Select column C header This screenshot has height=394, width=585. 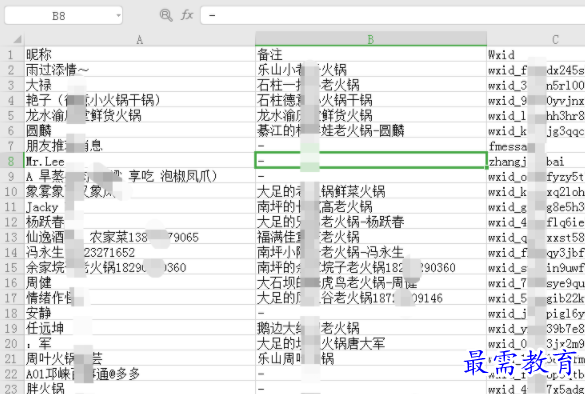[536, 40]
